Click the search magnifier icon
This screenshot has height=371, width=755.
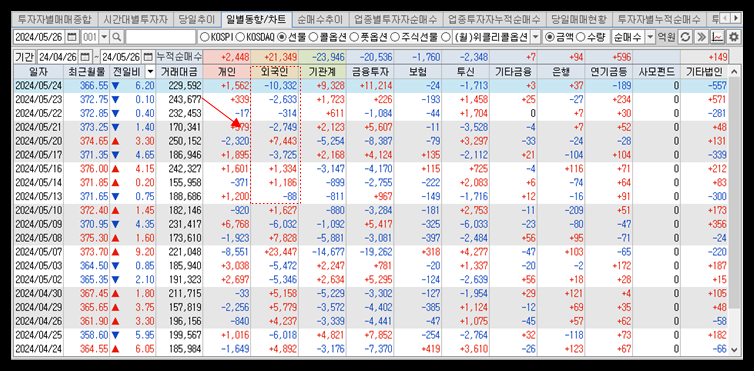pos(117,37)
